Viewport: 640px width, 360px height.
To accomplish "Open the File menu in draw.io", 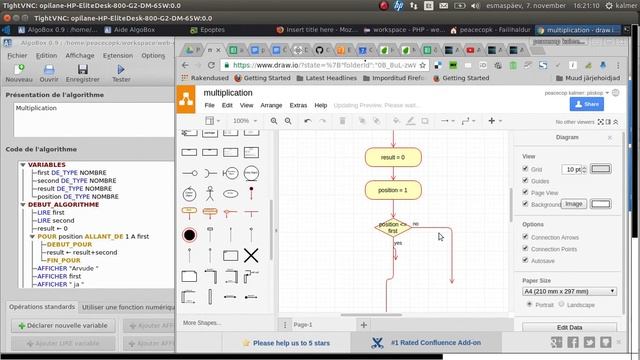I will point(209,105).
